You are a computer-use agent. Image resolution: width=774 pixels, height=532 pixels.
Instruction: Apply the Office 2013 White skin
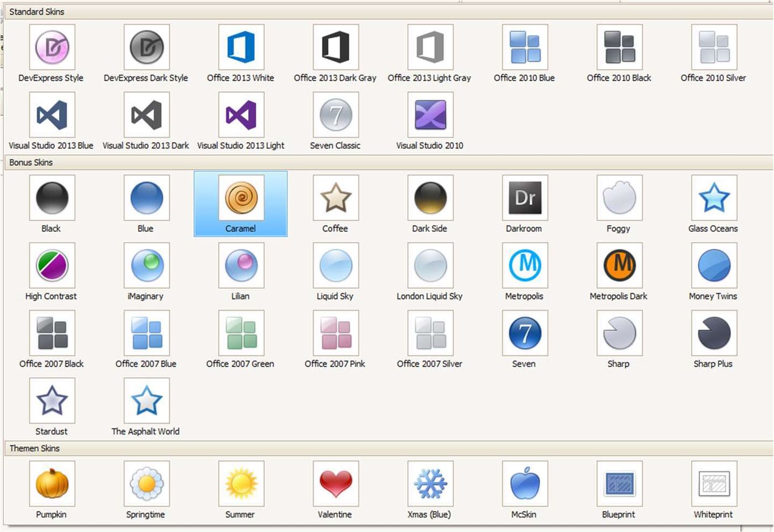coord(241,47)
